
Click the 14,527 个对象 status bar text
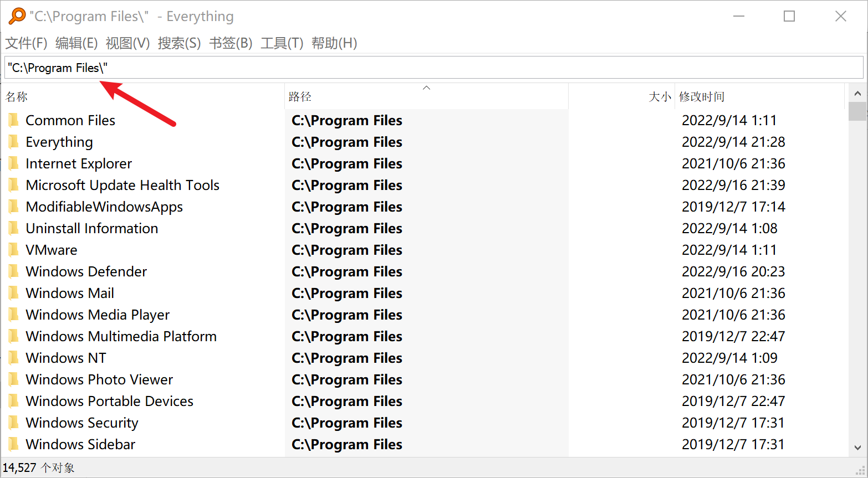tap(38, 467)
